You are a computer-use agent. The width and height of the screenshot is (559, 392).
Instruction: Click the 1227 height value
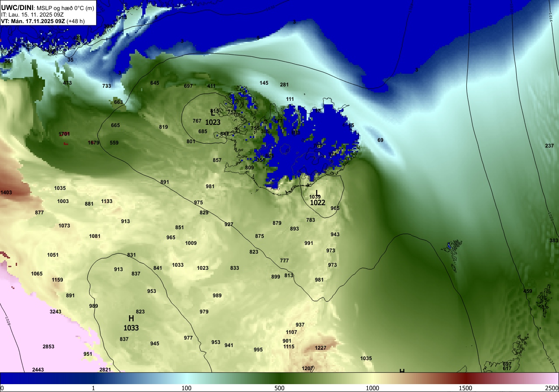tap(321, 348)
